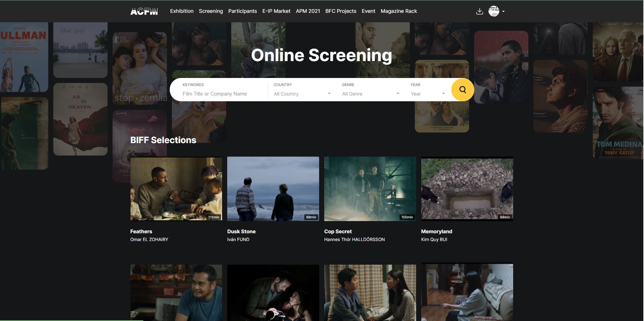Click the blue grey poster in background
The image size is (644, 321).
pyautogui.click(x=80, y=50)
